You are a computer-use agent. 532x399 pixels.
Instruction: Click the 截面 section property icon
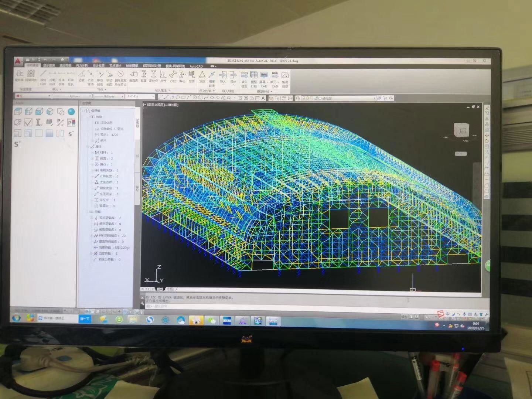click(144, 76)
